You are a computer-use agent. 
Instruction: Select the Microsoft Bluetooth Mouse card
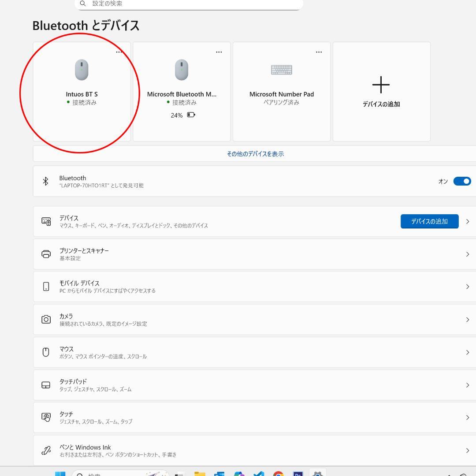[x=182, y=91]
